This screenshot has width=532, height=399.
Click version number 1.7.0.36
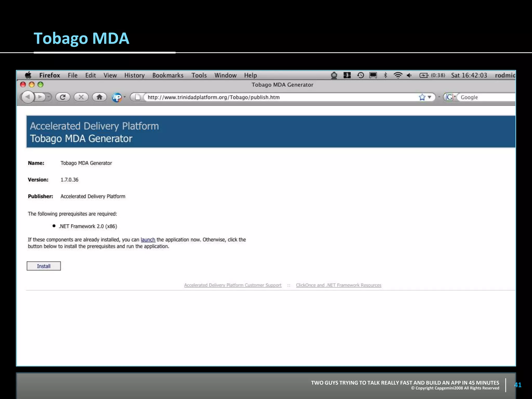click(69, 180)
